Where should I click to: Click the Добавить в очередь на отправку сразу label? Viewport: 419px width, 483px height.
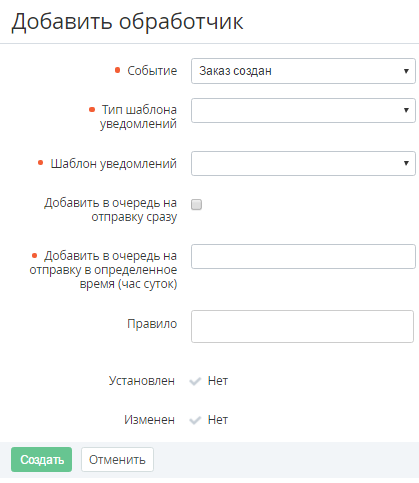pos(111,210)
